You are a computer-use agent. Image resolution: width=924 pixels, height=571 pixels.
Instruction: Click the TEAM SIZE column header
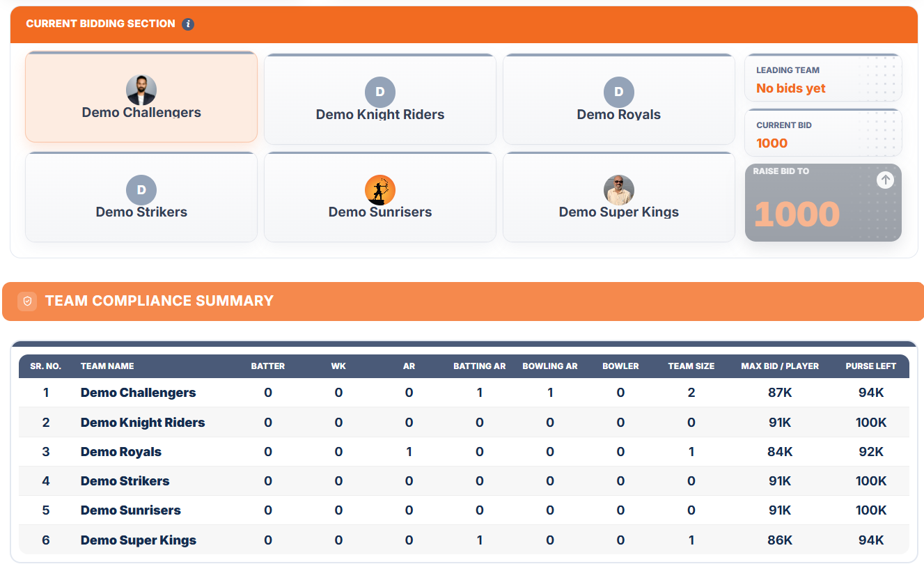pyautogui.click(x=691, y=366)
